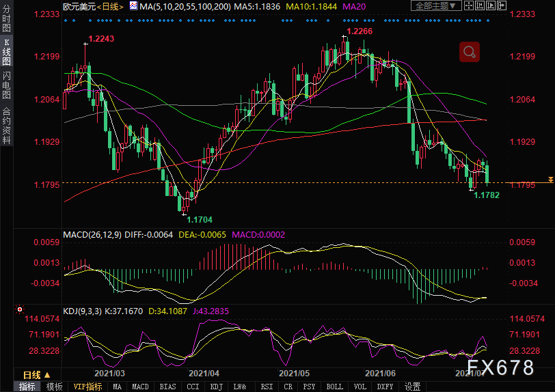Click the MA10:1.1844 value
555x392 pixels.
pyautogui.click(x=311, y=6)
